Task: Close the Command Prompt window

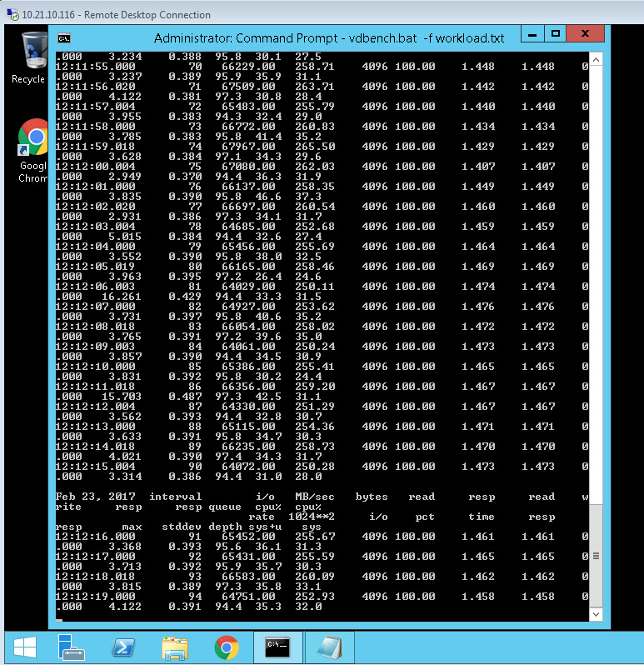Action: (x=585, y=34)
